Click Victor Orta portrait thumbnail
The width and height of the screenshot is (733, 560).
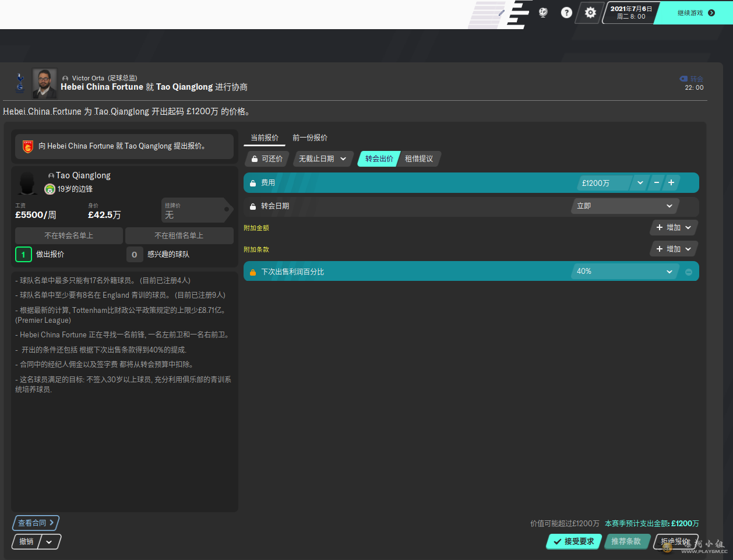tap(45, 83)
